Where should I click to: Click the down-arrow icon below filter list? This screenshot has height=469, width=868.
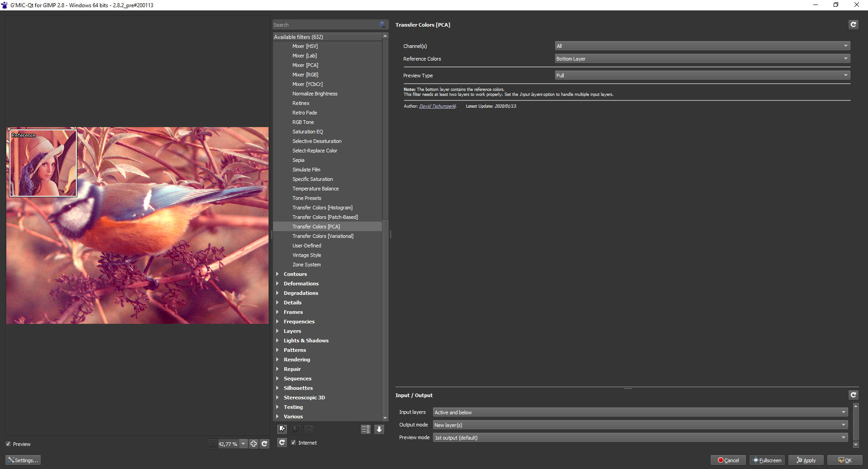379,429
